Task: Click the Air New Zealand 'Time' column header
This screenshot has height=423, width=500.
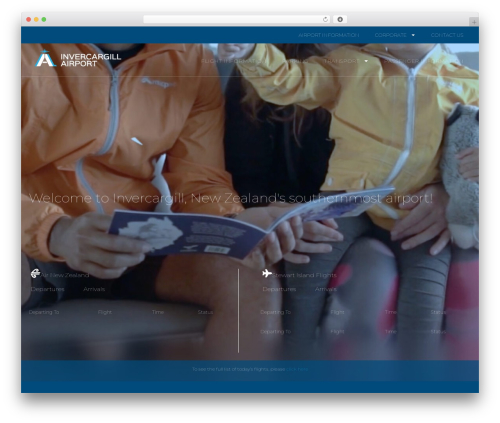Action: [158, 312]
